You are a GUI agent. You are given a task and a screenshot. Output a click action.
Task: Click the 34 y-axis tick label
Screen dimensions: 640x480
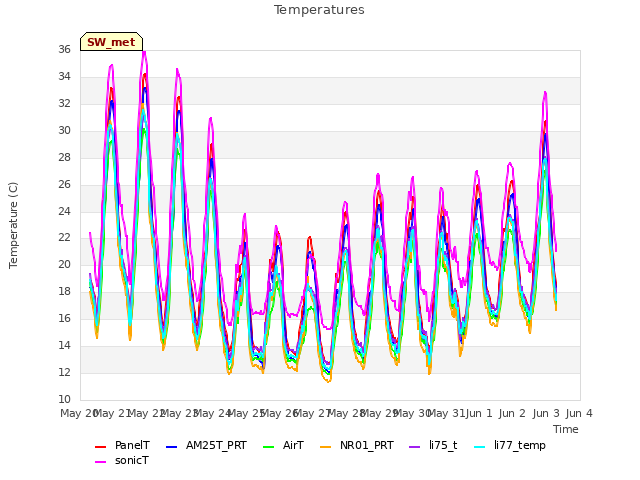point(64,76)
